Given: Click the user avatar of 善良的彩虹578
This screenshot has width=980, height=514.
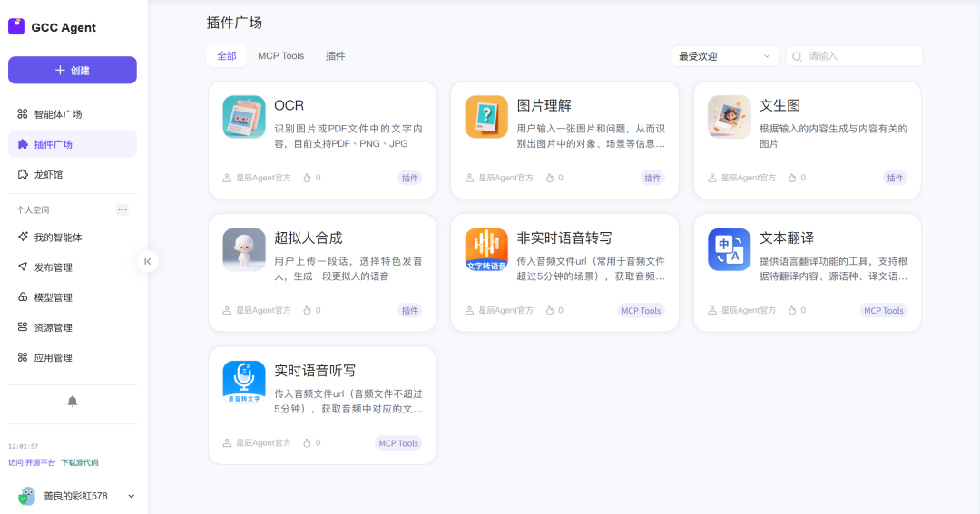Looking at the screenshot, I should point(26,496).
